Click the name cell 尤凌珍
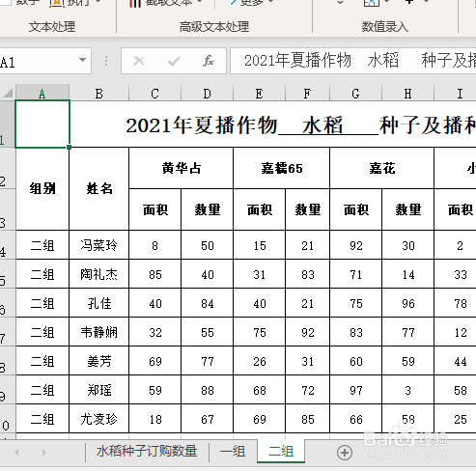The width and height of the screenshot is (476, 471). 98,419
